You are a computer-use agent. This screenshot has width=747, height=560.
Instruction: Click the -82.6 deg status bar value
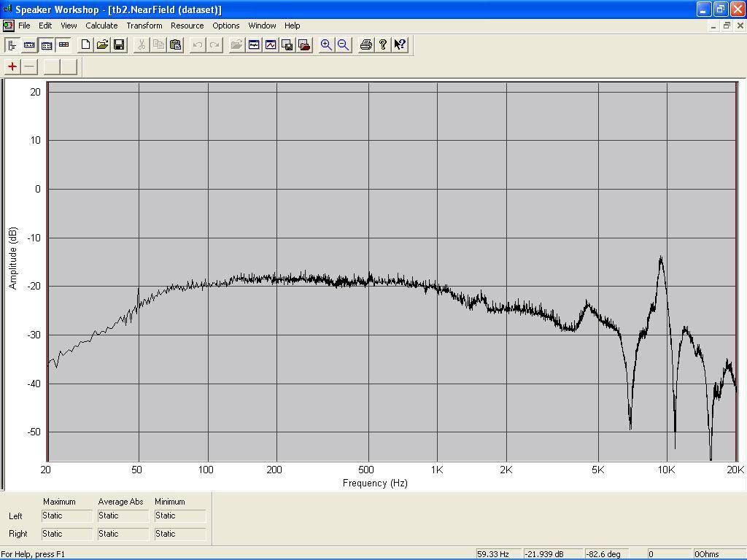click(607, 554)
